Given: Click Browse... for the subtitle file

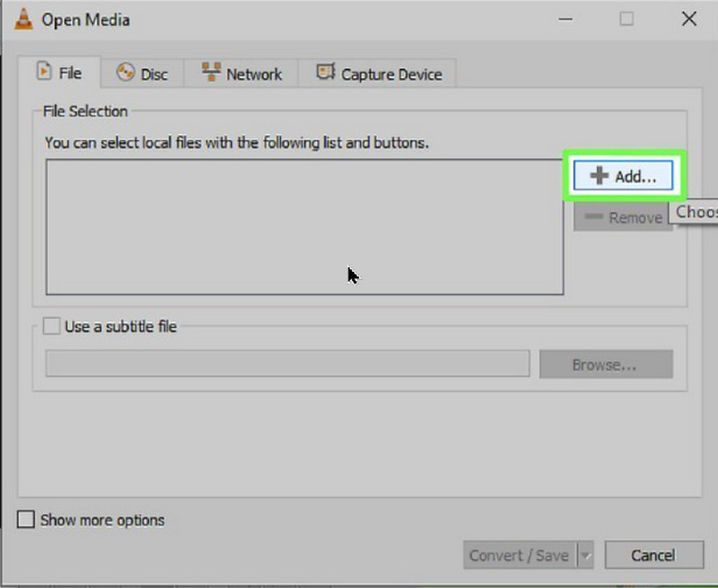Looking at the screenshot, I should coord(605,364).
